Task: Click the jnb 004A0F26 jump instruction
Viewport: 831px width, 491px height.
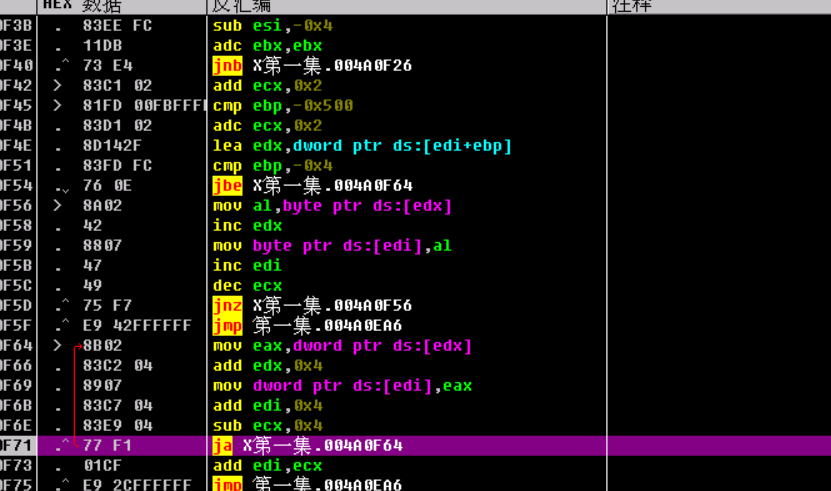Action: point(312,66)
